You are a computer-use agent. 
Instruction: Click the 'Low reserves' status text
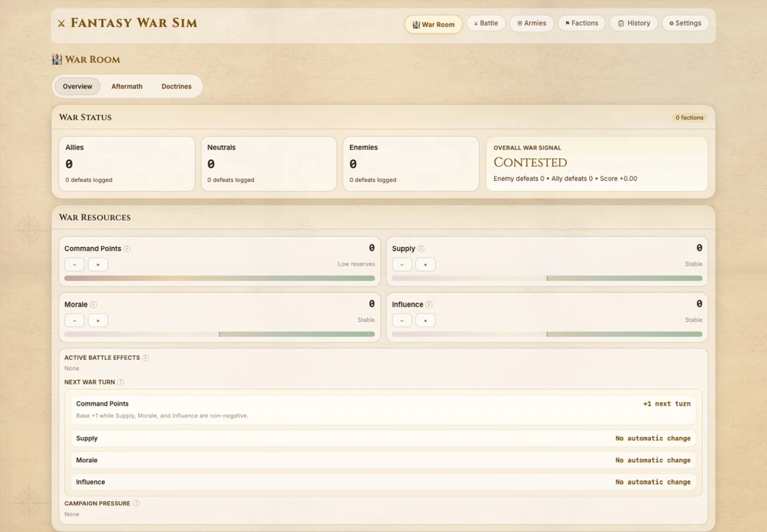[356, 264]
